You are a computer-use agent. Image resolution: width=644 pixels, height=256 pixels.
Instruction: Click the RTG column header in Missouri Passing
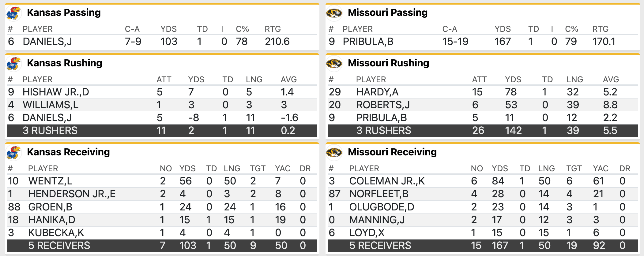tap(600, 29)
